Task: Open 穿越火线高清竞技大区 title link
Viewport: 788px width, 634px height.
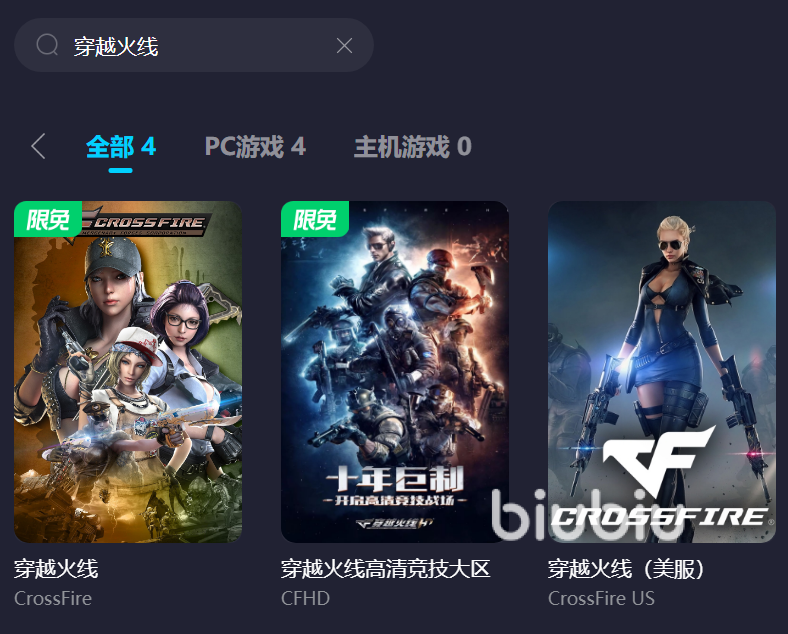Action: click(x=385, y=569)
